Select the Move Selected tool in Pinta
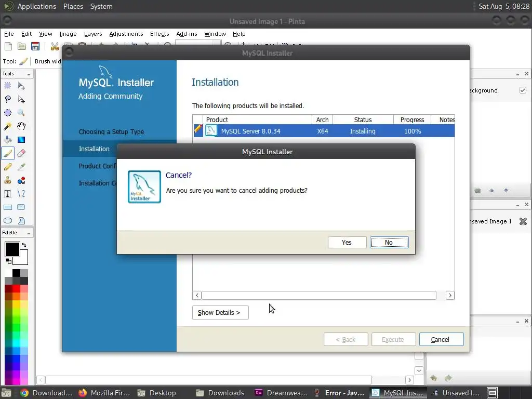This screenshot has height=399, width=532. tap(21, 86)
